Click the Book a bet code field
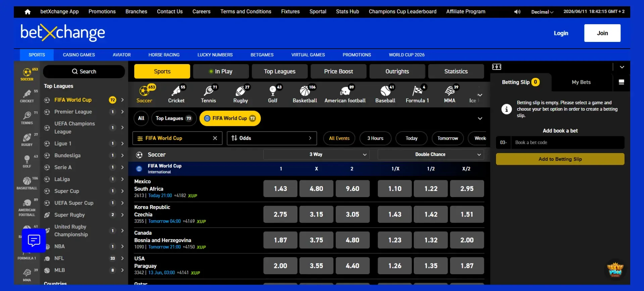This screenshot has height=291, width=644. coord(567,143)
